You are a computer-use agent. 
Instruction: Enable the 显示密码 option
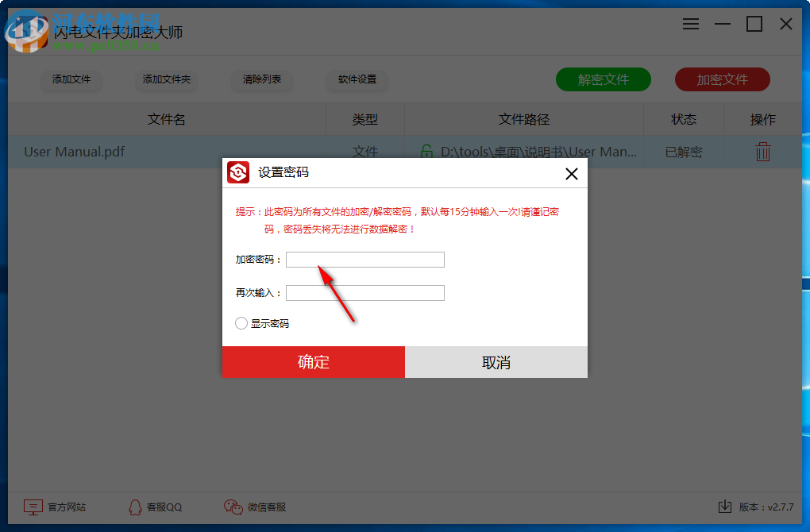[x=241, y=323]
